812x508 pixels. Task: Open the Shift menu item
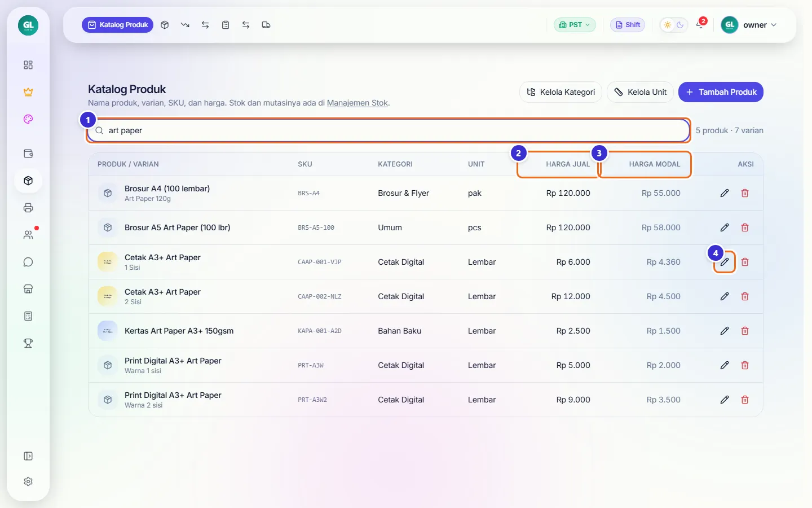[628, 25]
